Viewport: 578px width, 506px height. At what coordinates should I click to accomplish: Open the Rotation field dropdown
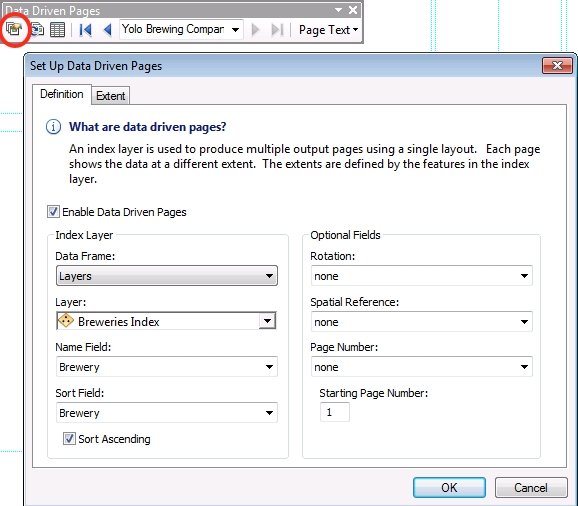[x=422, y=276]
